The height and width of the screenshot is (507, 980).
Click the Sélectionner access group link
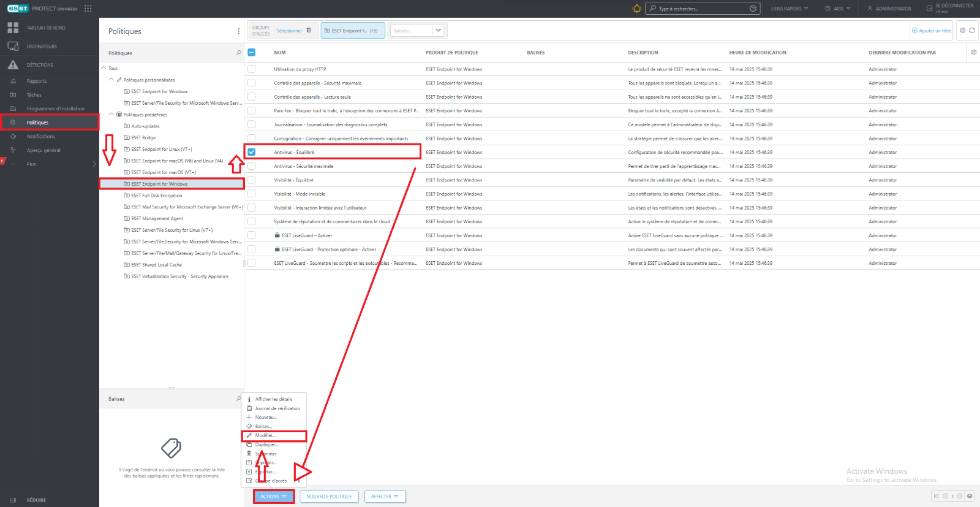[289, 31]
